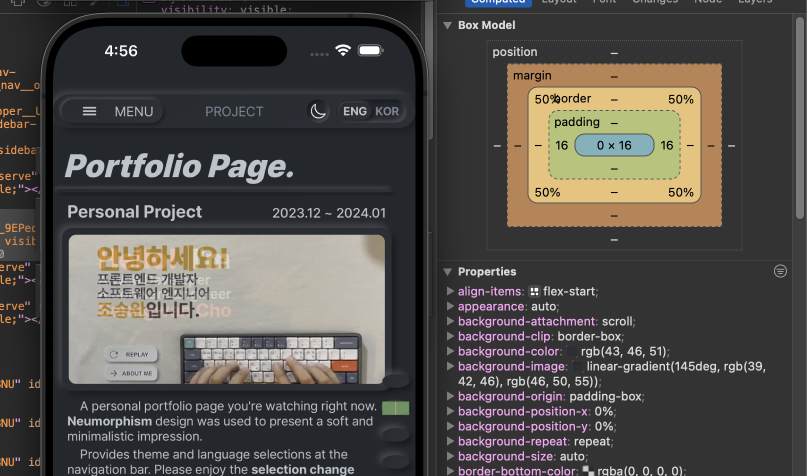Expand the background-repeat property

[x=450, y=441]
